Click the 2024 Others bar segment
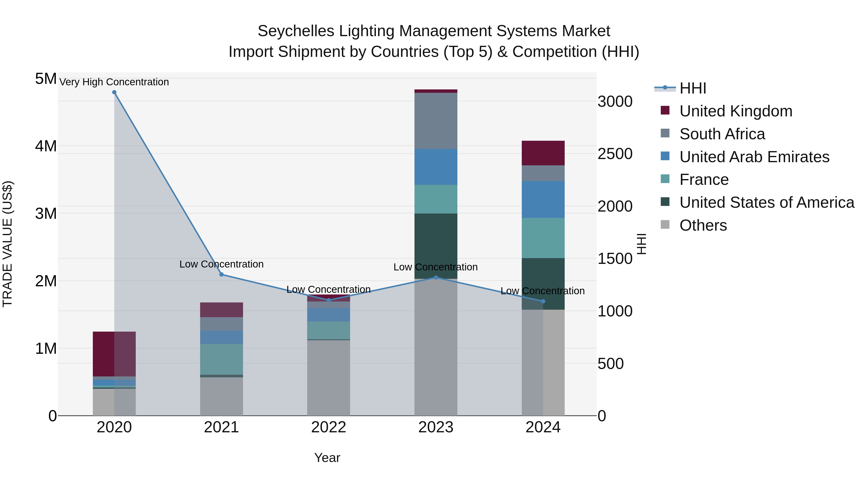This screenshot has height=488, width=868. 543,363
